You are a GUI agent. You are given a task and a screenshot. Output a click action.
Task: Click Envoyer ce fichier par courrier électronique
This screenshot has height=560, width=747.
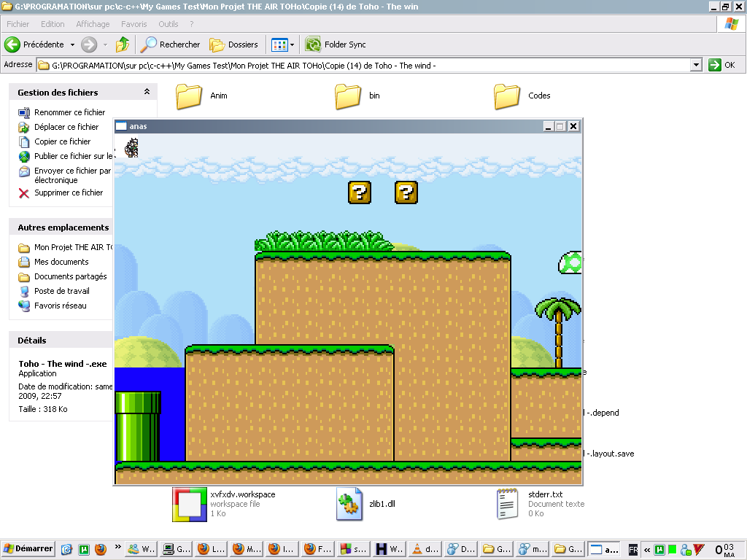pos(72,175)
